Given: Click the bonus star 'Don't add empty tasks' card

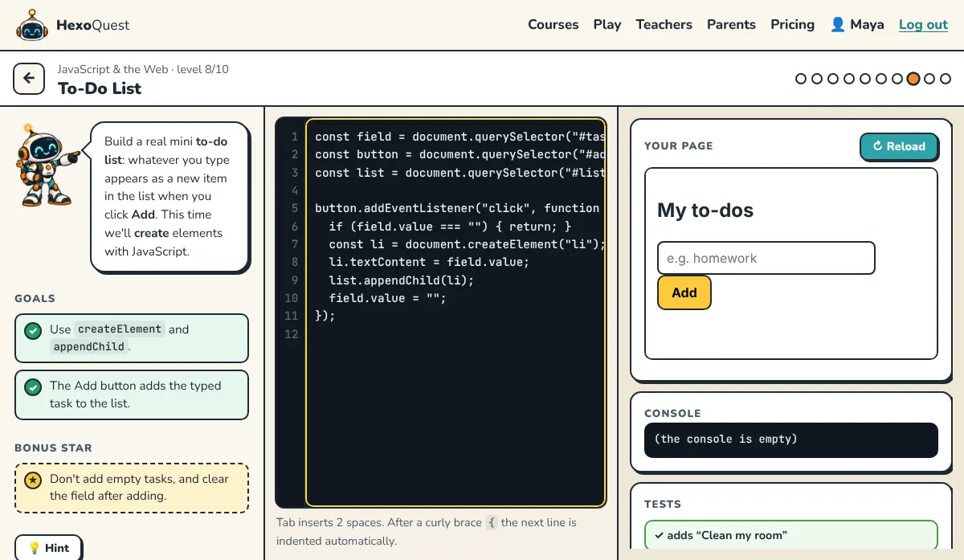Looking at the screenshot, I should 132,488.
